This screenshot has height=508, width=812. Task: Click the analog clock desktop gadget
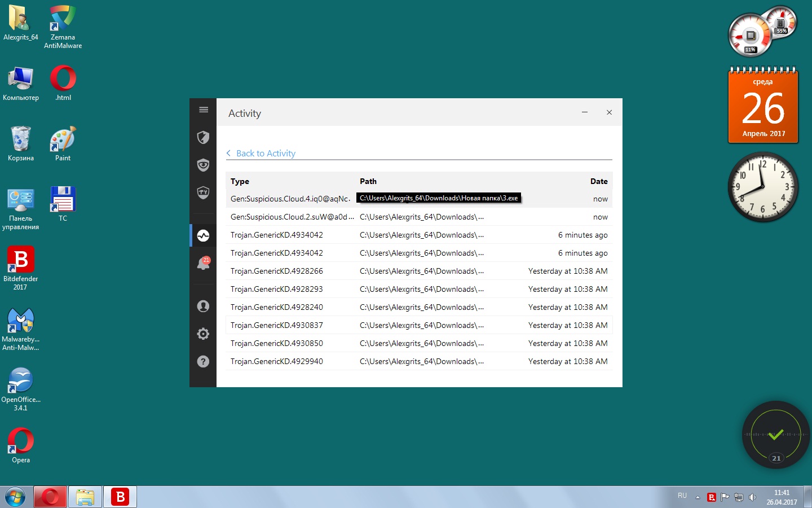(x=763, y=187)
